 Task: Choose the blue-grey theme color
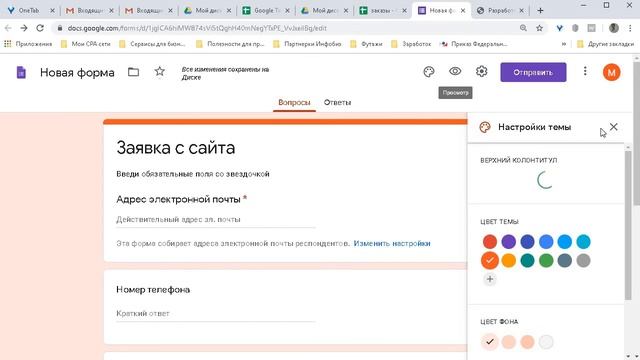(x=565, y=260)
